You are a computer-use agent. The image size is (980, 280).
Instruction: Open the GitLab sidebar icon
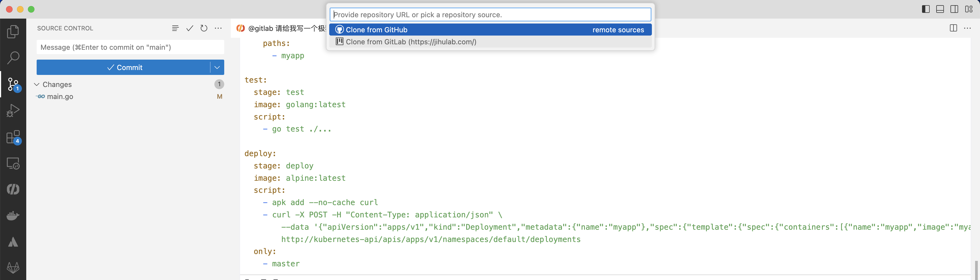pyautogui.click(x=13, y=268)
